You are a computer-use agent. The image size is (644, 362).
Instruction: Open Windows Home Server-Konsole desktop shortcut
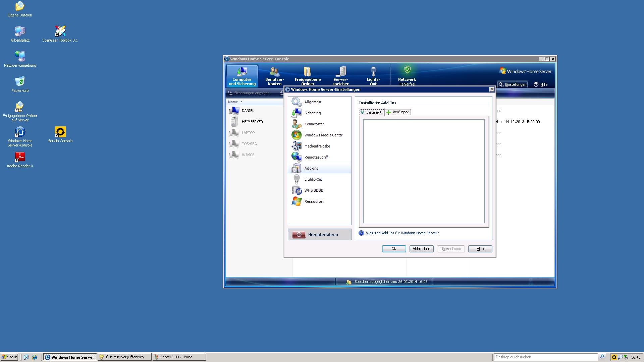click(x=20, y=137)
